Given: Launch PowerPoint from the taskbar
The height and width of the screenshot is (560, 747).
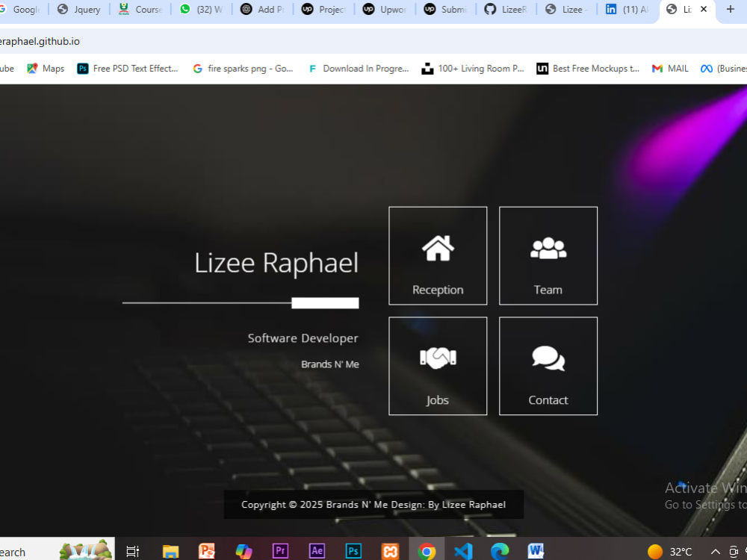Looking at the screenshot, I should pyautogui.click(x=207, y=551).
